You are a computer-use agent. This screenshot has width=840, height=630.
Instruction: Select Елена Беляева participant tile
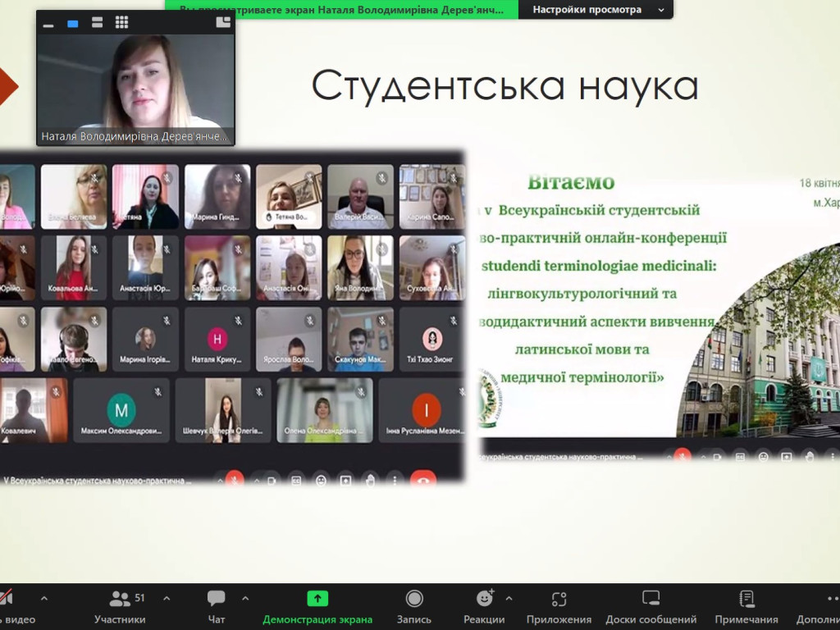74,197
